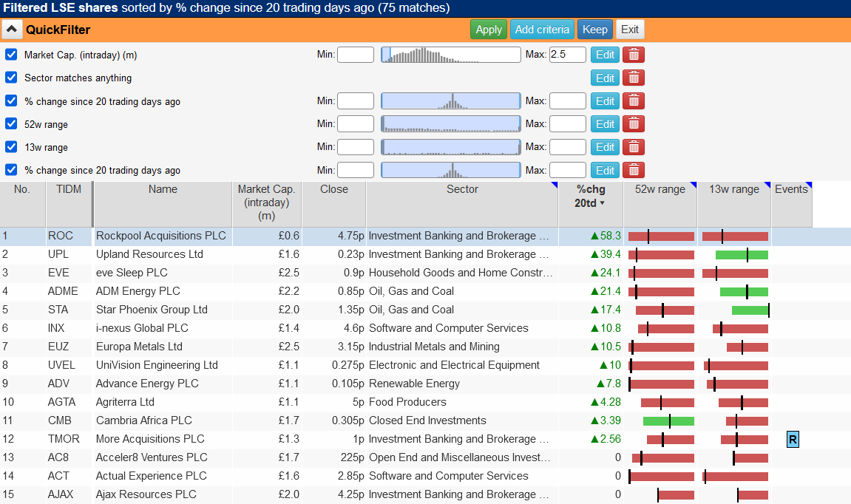Delete the first % change since 20 trading days criterion

click(634, 101)
